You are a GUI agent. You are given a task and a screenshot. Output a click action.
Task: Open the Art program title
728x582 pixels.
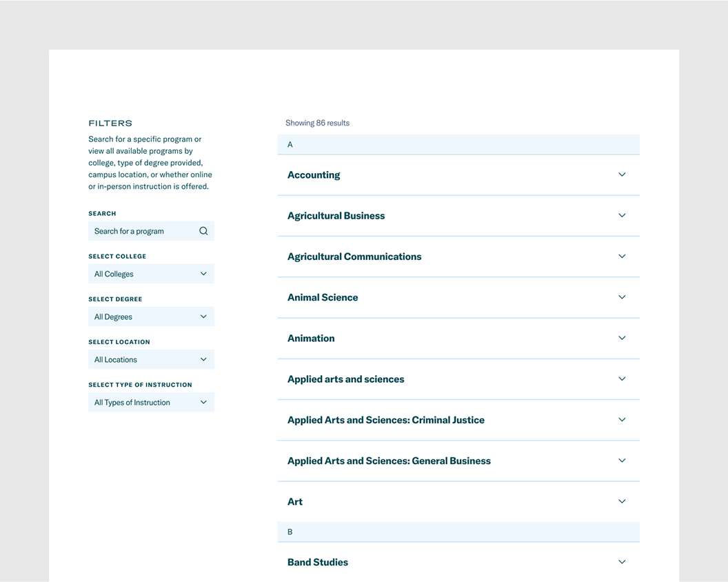(295, 502)
